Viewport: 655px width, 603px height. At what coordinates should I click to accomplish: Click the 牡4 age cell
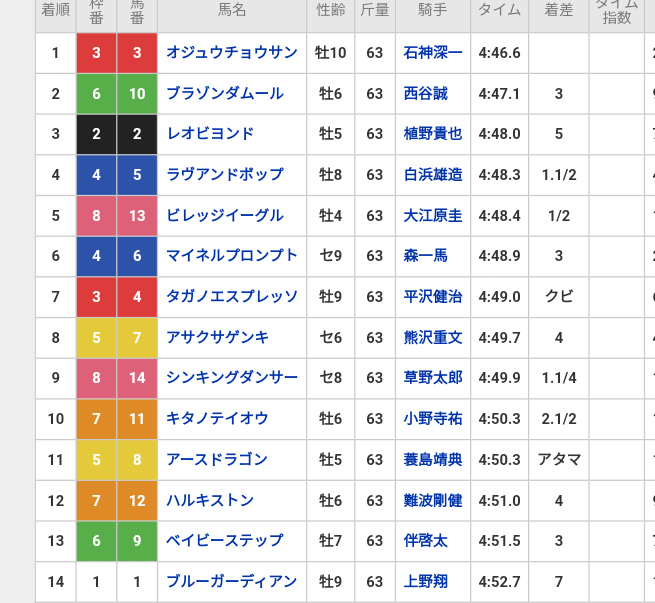tap(330, 215)
